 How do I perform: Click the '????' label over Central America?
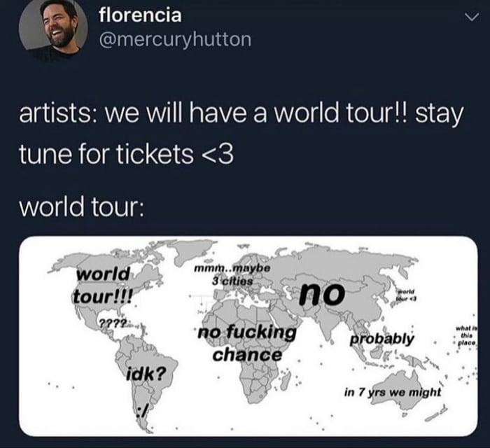coord(112,322)
